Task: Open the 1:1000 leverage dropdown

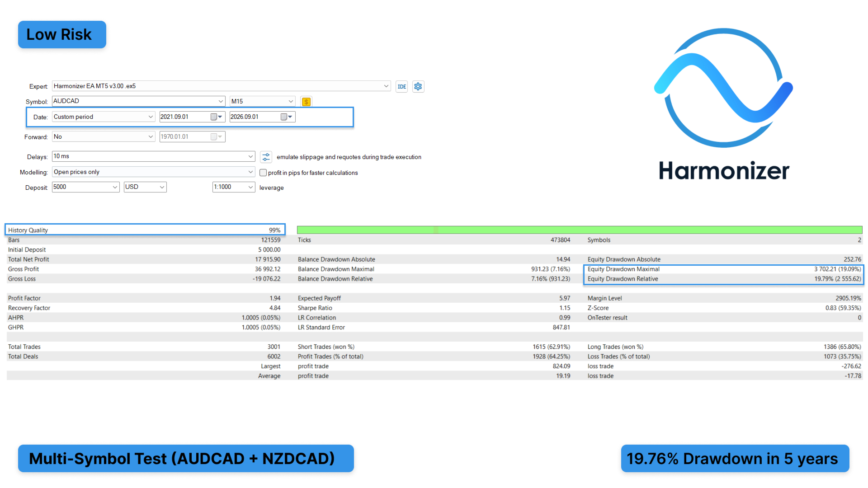Action: tap(234, 187)
